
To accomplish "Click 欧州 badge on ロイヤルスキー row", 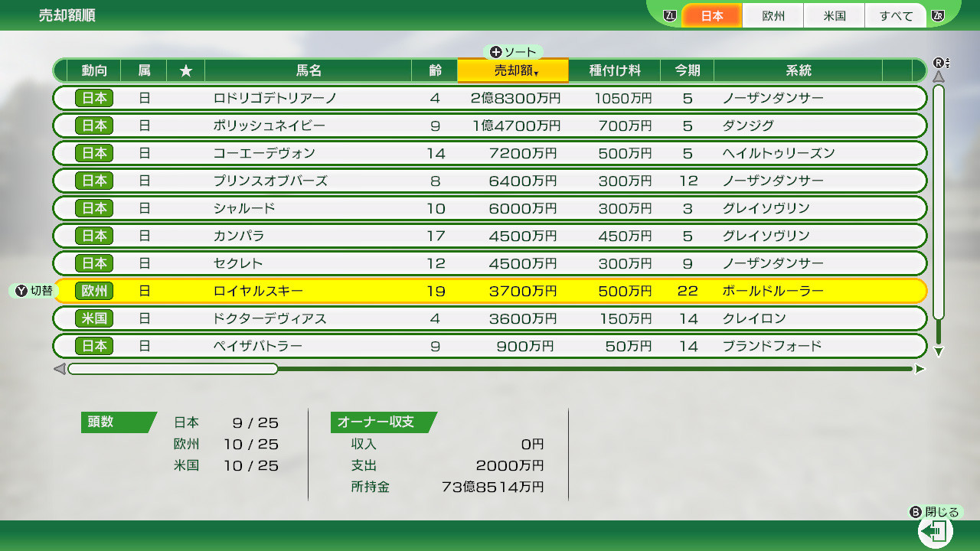I will coord(94,291).
